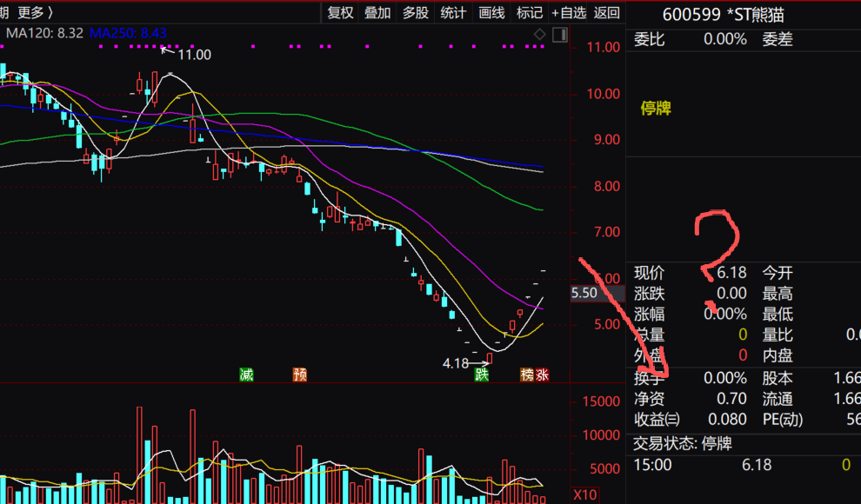Toggle the side panel layout icon
The image size is (861, 504).
(x=560, y=35)
